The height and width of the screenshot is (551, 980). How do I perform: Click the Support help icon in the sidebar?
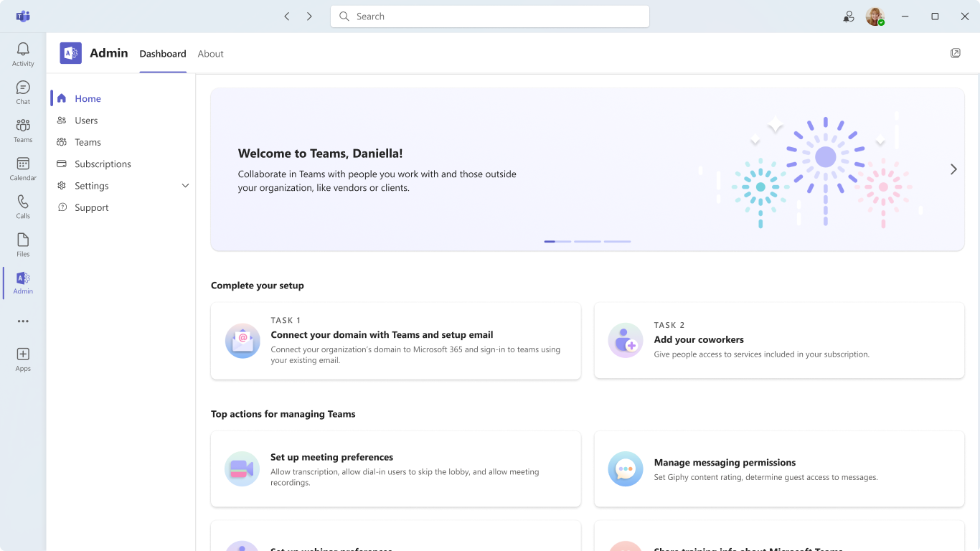coord(62,207)
